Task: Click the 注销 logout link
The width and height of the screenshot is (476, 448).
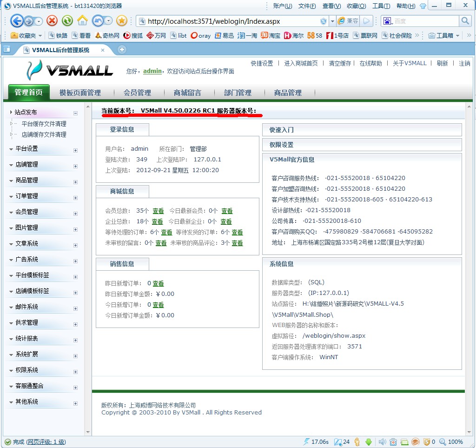Action: tap(464, 63)
